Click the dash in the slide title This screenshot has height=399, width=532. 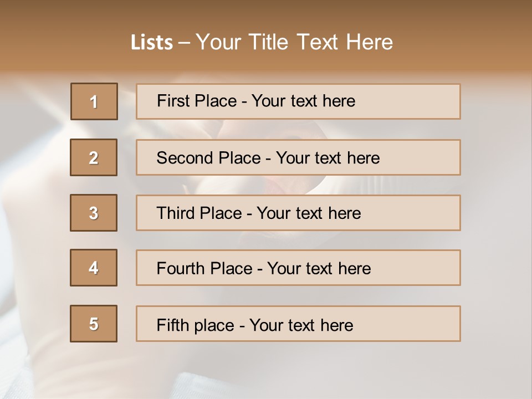click(x=184, y=43)
